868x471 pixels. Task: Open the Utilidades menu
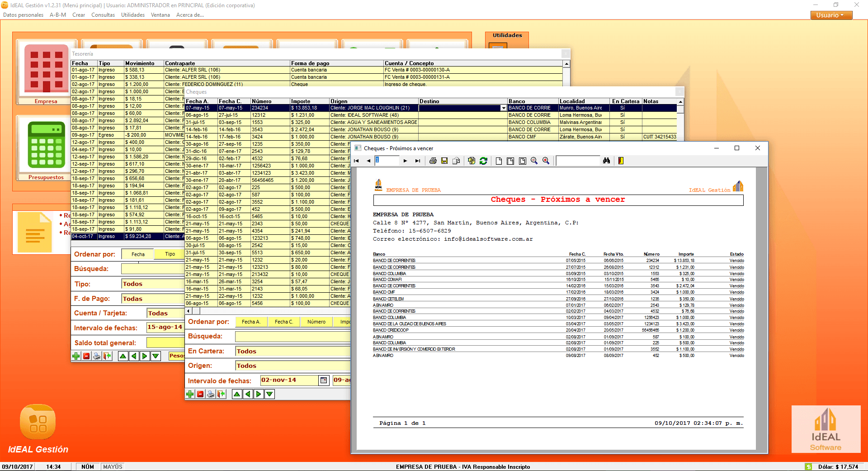pyautogui.click(x=133, y=15)
